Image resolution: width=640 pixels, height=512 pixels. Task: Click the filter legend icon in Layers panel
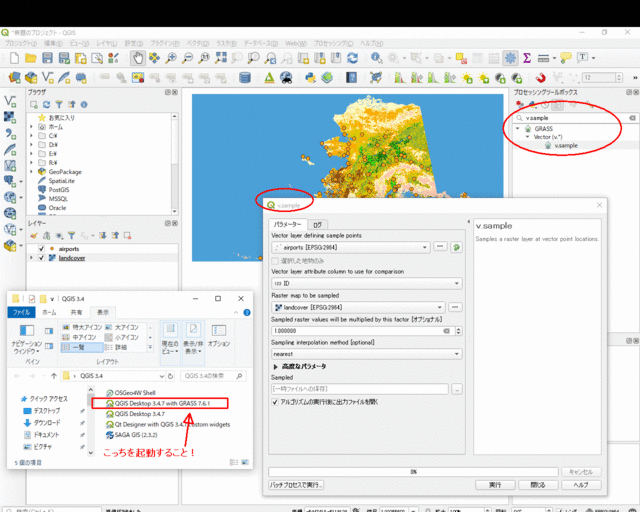[x=71, y=236]
